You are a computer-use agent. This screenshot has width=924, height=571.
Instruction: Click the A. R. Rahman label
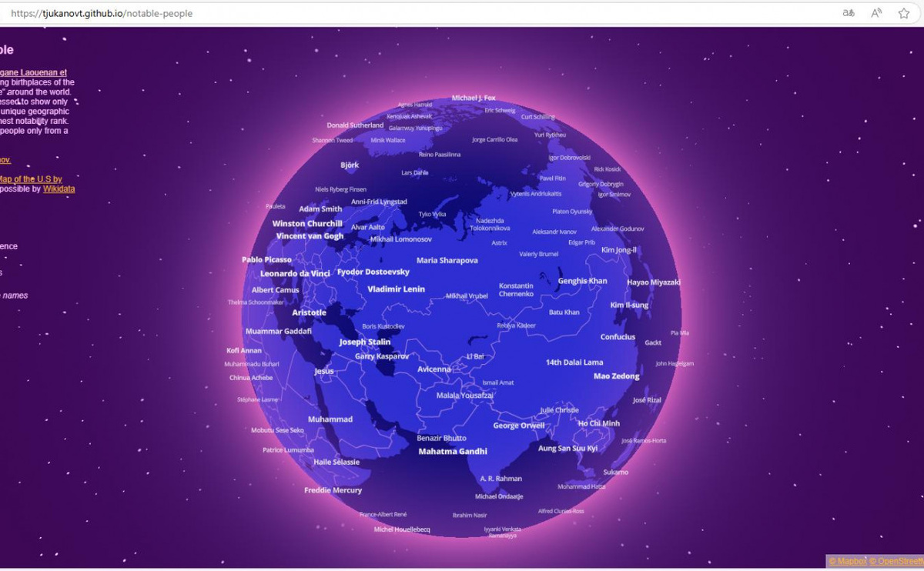(x=501, y=479)
